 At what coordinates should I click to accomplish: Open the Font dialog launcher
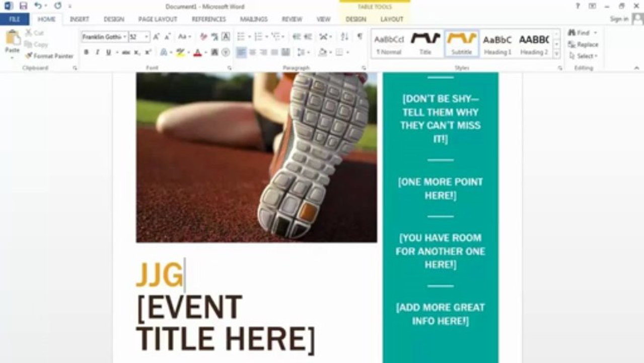click(x=230, y=68)
